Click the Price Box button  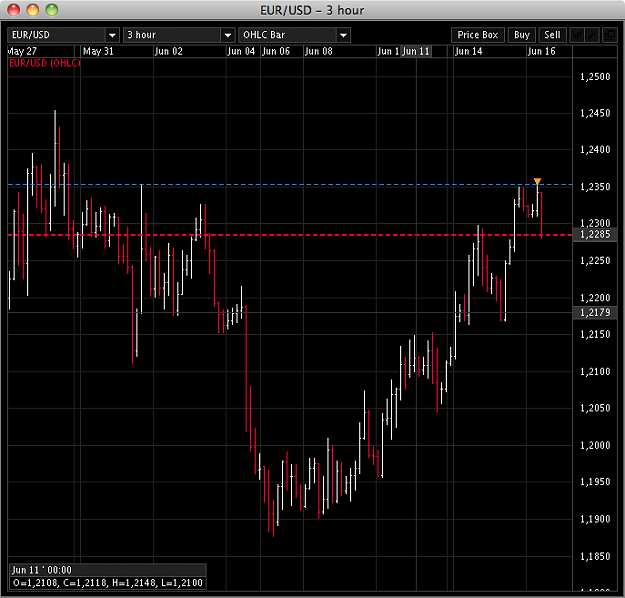478,35
